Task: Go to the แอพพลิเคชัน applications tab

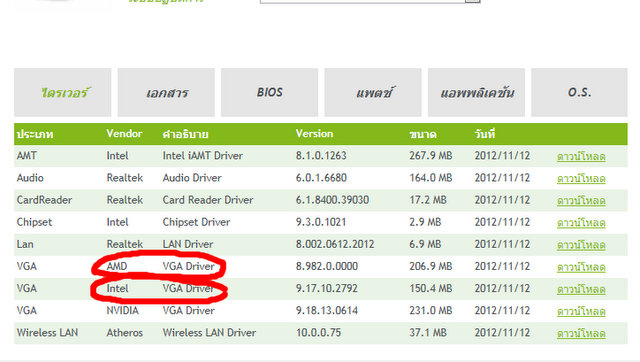Action: [x=476, y=93]
